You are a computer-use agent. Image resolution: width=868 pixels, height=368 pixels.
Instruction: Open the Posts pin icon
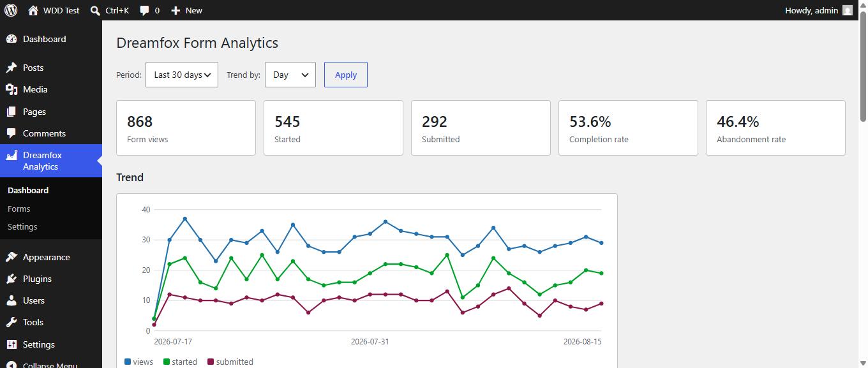[x=11, y=68]
